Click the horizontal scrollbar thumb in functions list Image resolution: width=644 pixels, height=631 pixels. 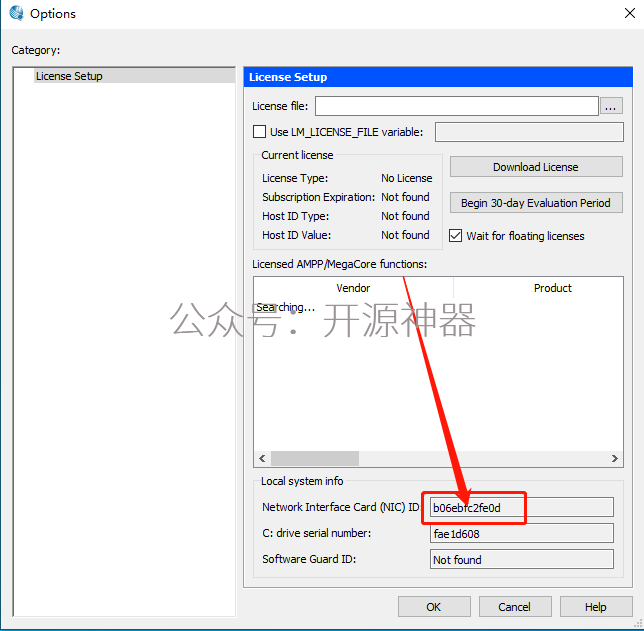(315, 458)
